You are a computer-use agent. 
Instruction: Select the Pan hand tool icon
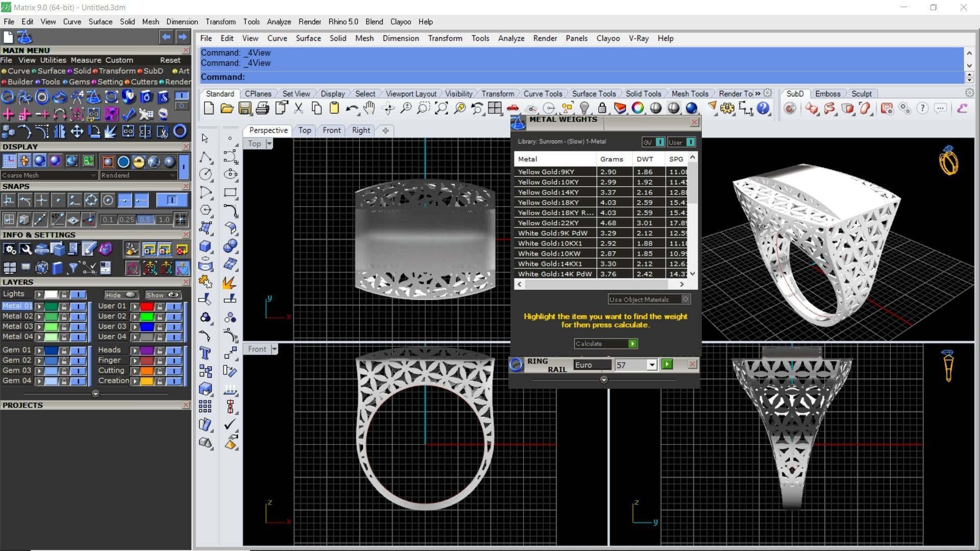coord(369,108)
